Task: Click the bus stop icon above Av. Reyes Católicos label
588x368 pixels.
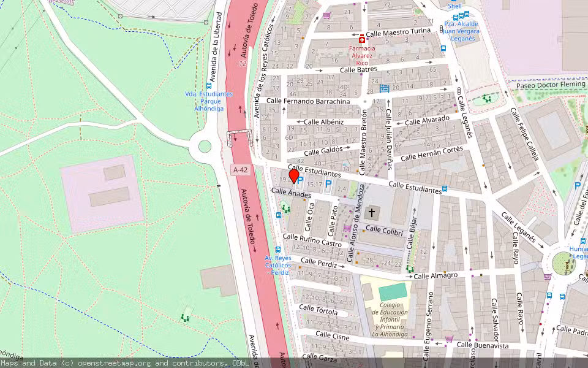Action: pos(278,250)
